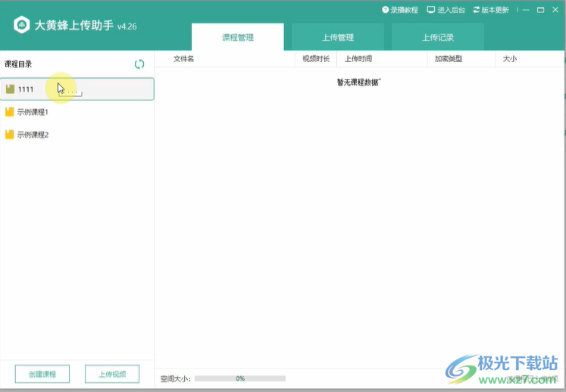566x392 pixels.
Task: Click the 暂无课程数据 message
Action: click(x=359, y=82)
